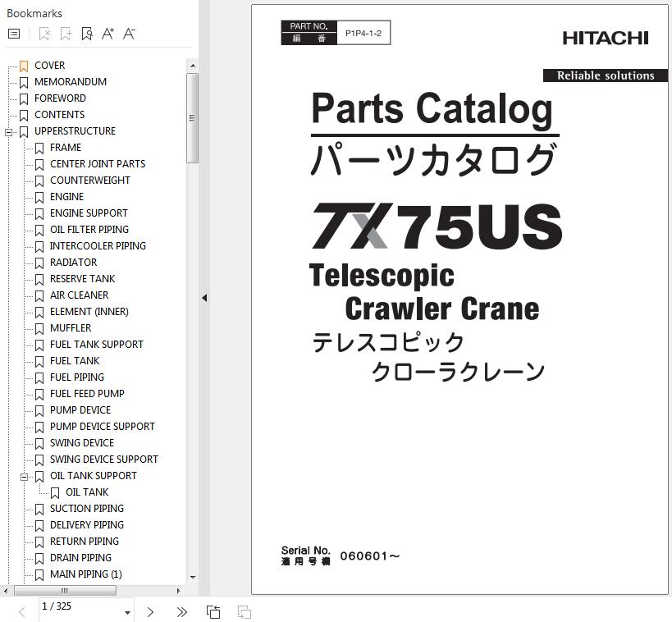The image size is (672, 622).
Task: Collapse the OIL TANK SUPPORT node
Action: (25, 477)
